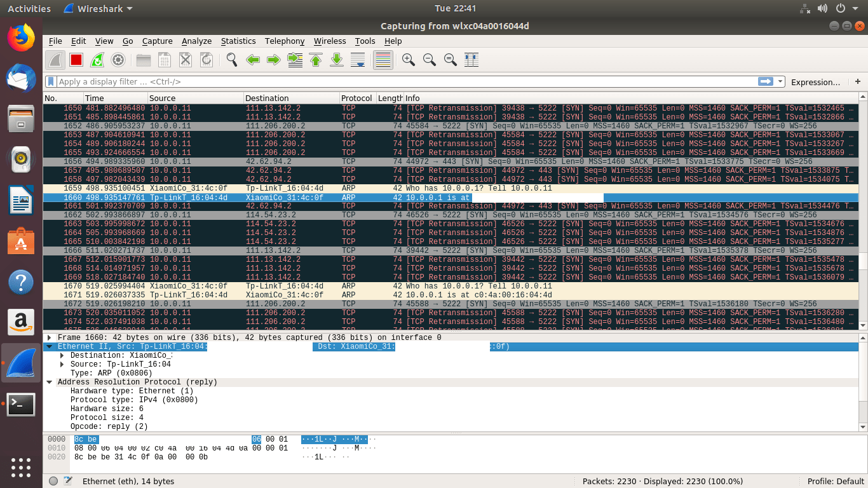This screenshot has width=868, height=488.
Task: Open Thunderbird mail from the dock
Action: coord(21,79)
